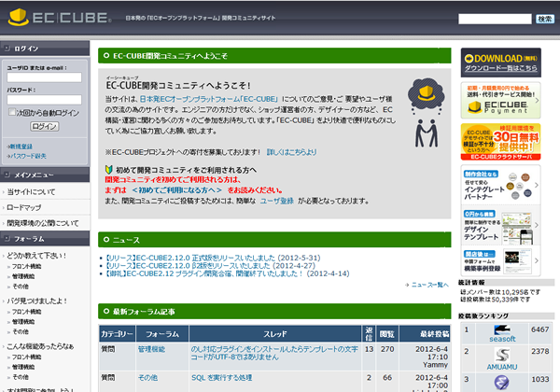The image size is (560, 392).
Task: Open その他 forum link in table
Action: pyautogui.click(x=147, y=377)
